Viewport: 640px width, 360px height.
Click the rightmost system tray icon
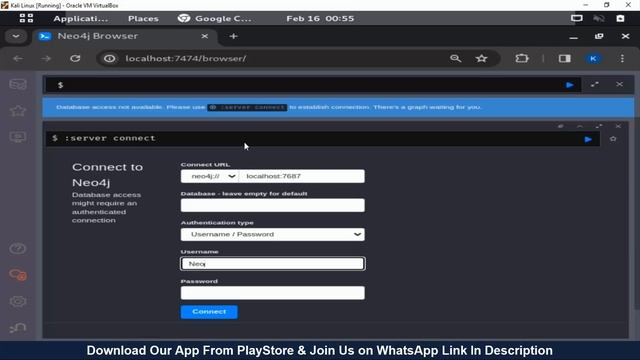pos(620,18)
